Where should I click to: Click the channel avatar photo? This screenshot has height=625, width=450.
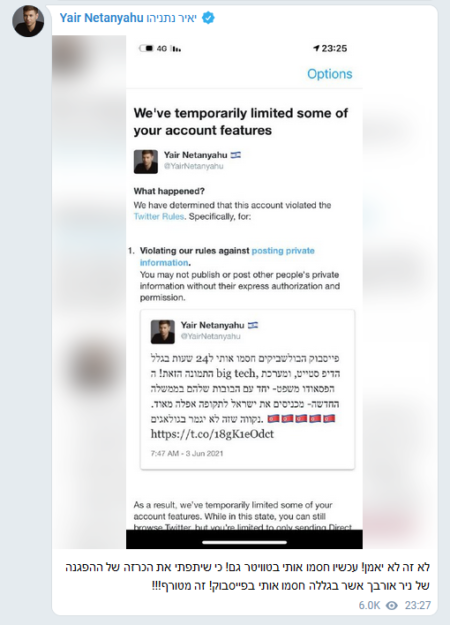(28, 21)
